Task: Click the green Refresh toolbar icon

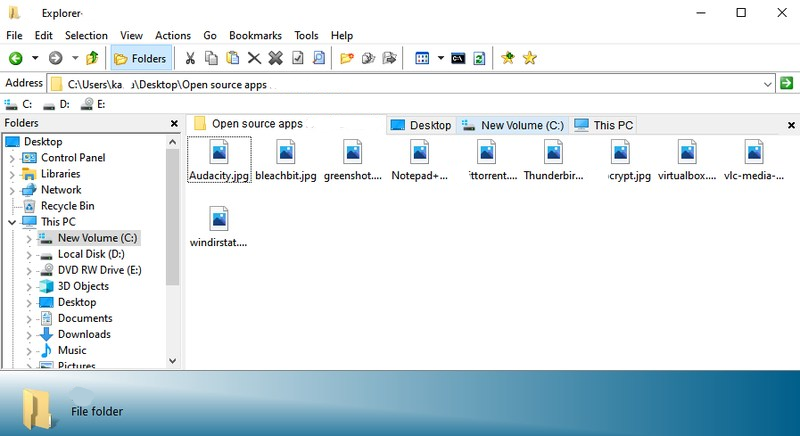Action: point(479,58)
